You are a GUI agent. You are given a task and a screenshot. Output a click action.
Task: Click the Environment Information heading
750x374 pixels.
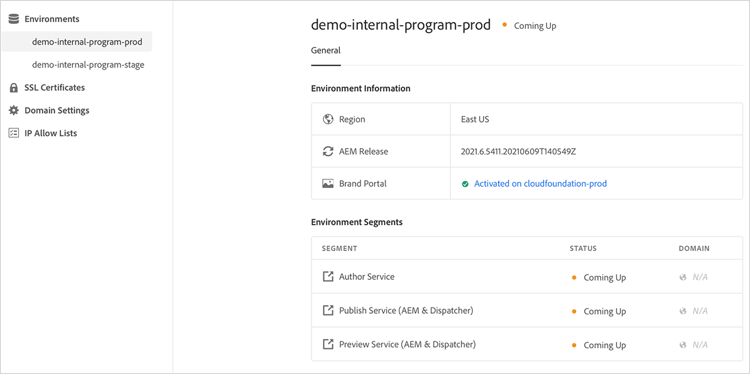click(361, 88)
